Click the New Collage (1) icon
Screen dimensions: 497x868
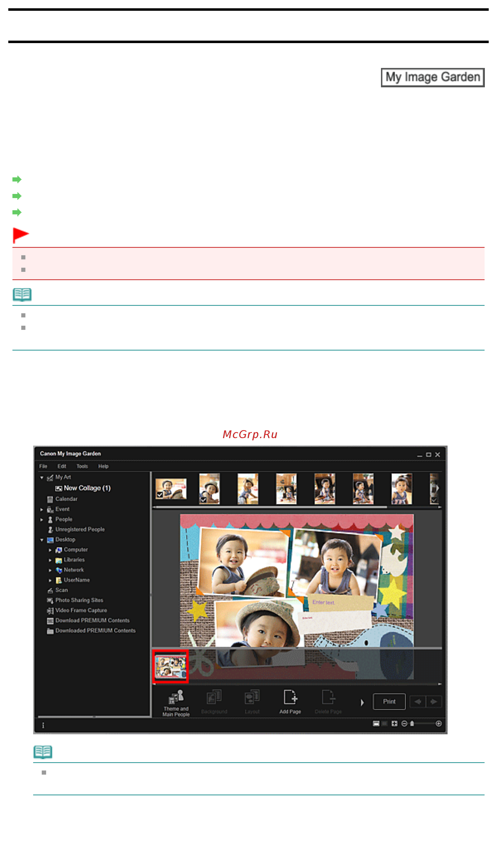(x=58, y=488)
